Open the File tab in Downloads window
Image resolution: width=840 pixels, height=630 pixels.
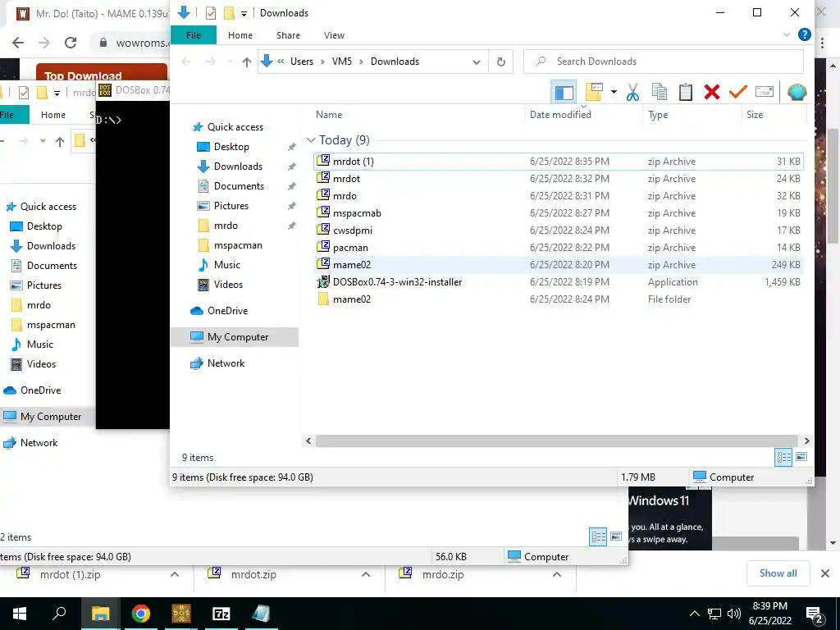(194, 35)
